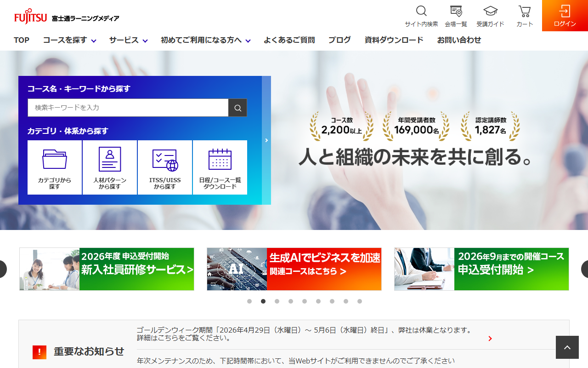Click the 認定講師数 1,827名 laurel badge
Image resolution: width=588 pixels, height=368 pixels.
pyautogui.click(x=490, y=126)
